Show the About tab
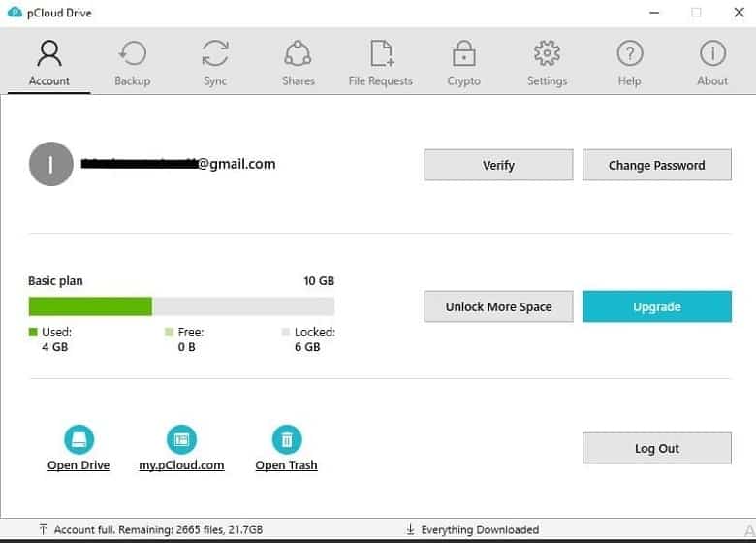 [712, 63]
